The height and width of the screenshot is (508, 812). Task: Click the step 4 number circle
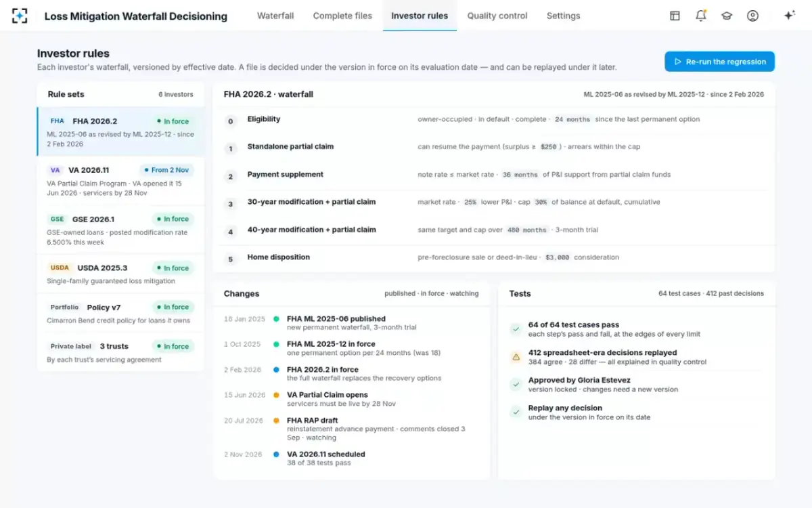click(x=231, y=232)
